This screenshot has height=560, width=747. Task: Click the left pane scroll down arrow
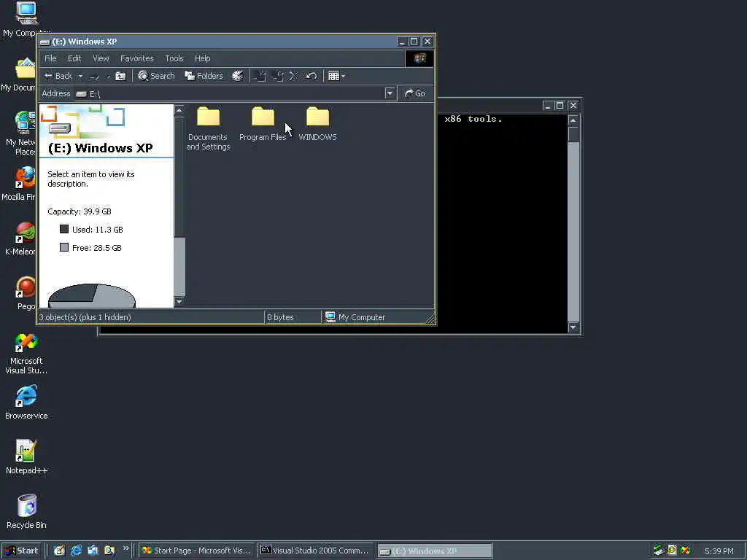(x=179, y=301)
